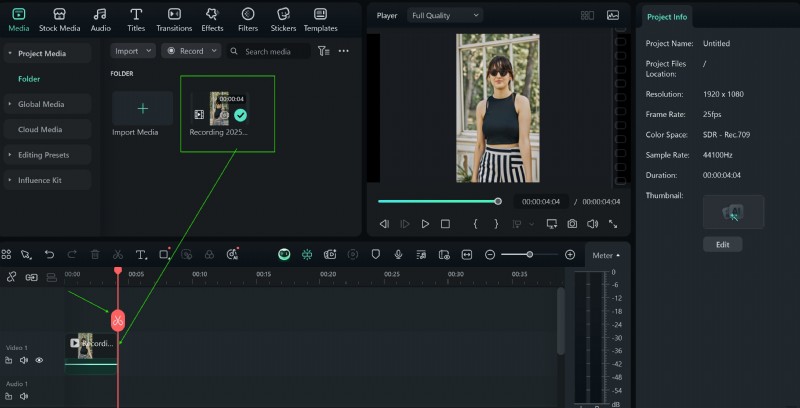Click the Edit button under Thumbnail
The image size is (800, 408).
[x=722, y=244]
